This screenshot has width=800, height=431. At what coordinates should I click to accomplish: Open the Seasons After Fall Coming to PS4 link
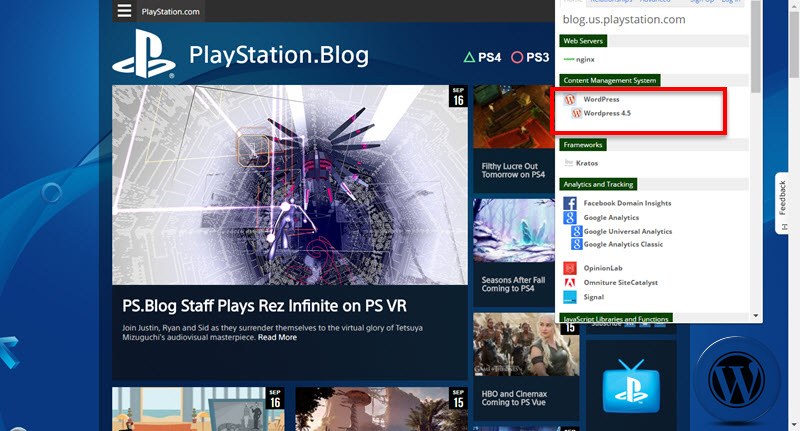click(x=513, y=284)
